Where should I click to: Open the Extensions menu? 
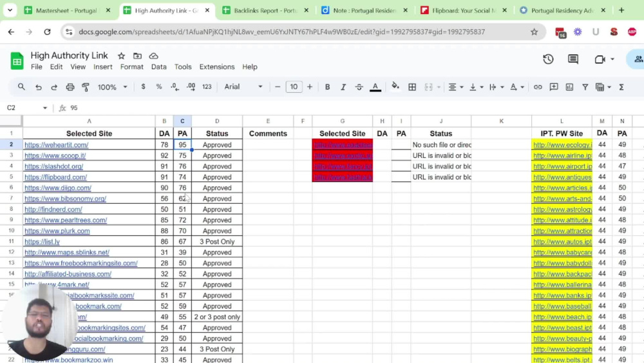tap(217, 66)
